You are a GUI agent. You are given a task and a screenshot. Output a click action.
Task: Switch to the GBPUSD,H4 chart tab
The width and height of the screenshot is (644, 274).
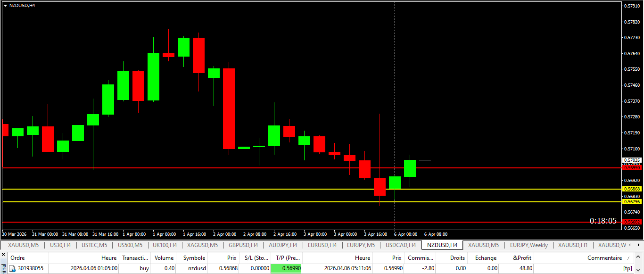pos(243,245)
